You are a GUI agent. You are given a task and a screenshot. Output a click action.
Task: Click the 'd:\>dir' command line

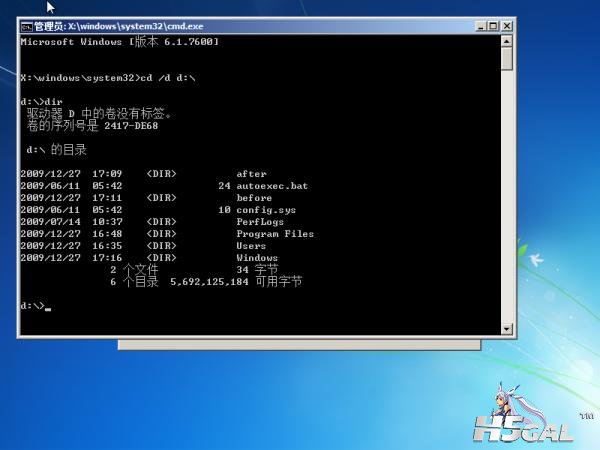41,102
